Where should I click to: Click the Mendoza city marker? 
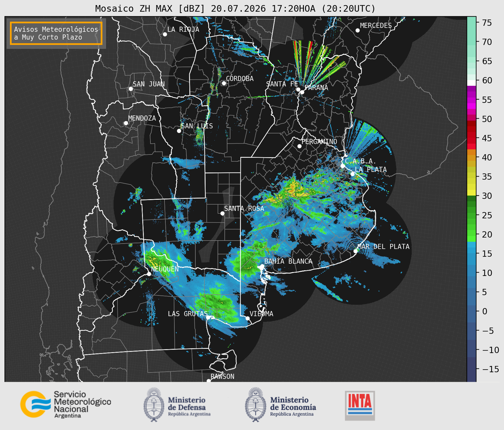126,123
